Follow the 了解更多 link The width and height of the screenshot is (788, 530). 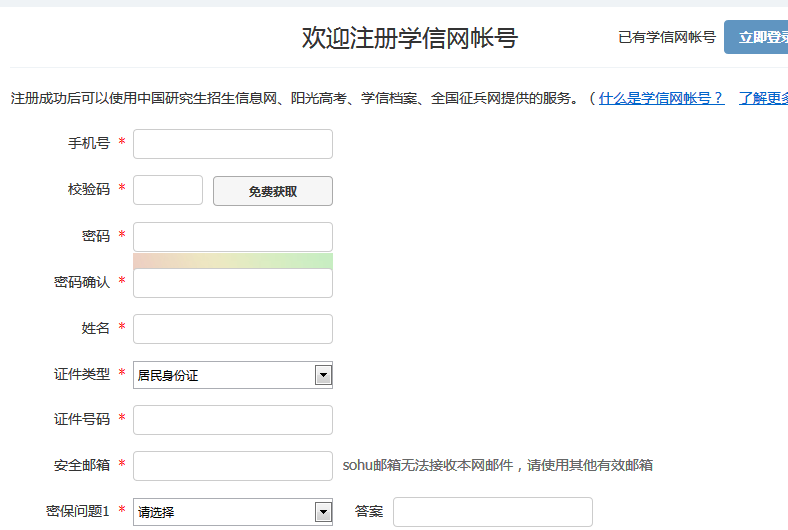[x=764, y=98]
